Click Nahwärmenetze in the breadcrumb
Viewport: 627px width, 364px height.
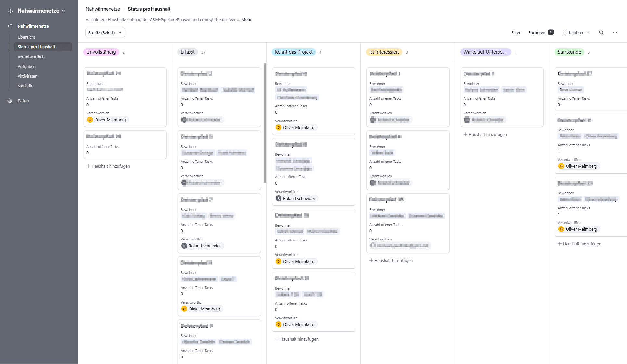103,9
